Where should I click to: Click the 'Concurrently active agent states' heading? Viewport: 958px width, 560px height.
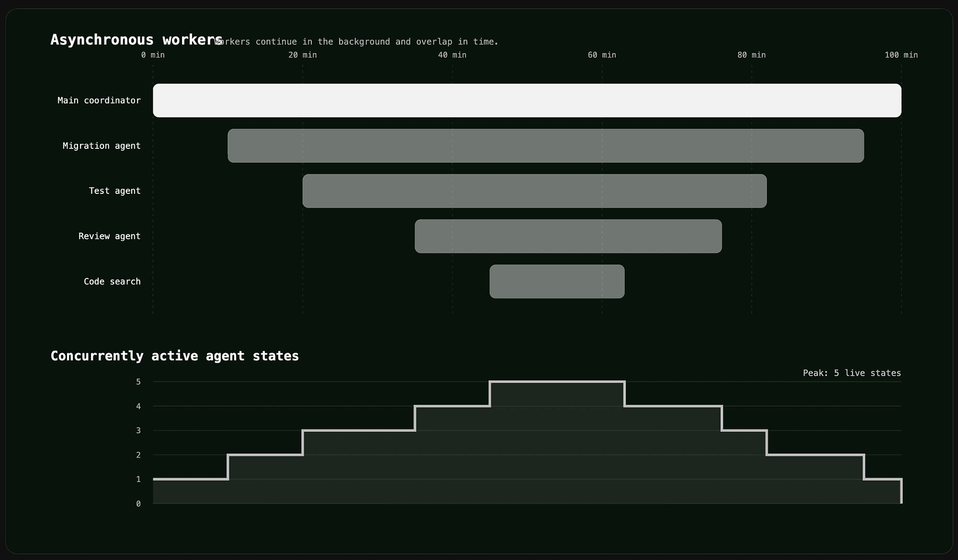point(175,356)
